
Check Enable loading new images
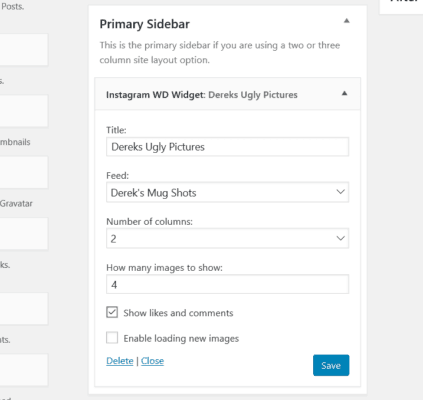pyautogui.click(x=112, y=338)
